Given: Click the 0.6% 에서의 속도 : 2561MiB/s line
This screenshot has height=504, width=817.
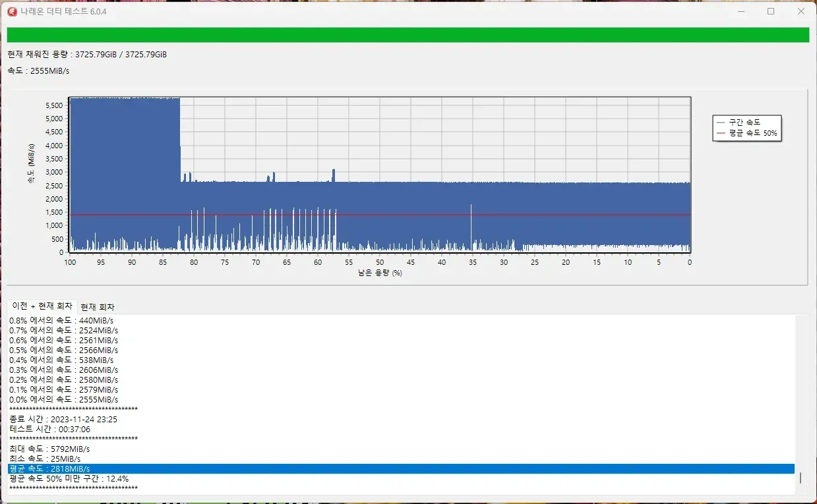Looking at the screenshot, I should pos(64,340).
